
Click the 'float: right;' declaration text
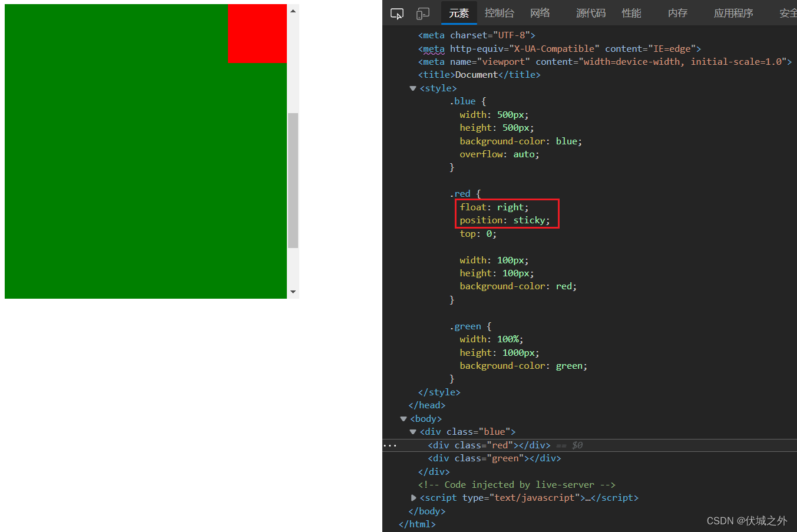pyautogui.click(x=494, y=207)
